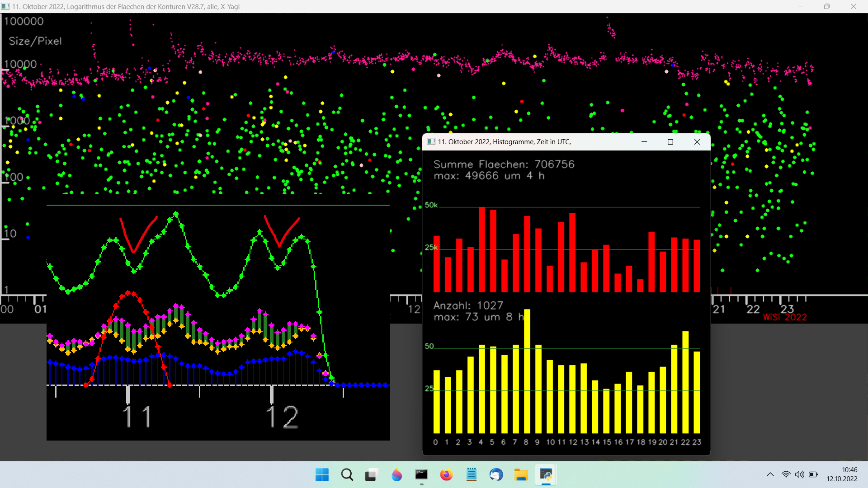868x488 pixels.
Task: Click the '50k' gridline label
Action: tap(431, 205)
